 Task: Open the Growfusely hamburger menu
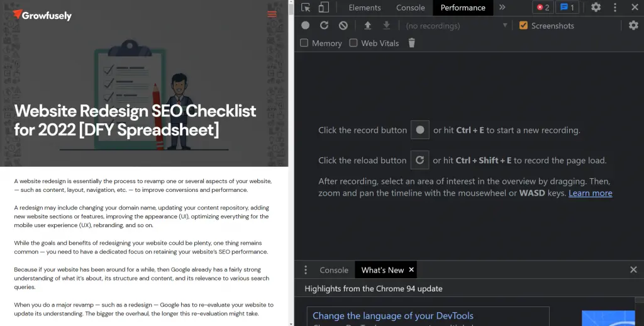coord(272,14)
